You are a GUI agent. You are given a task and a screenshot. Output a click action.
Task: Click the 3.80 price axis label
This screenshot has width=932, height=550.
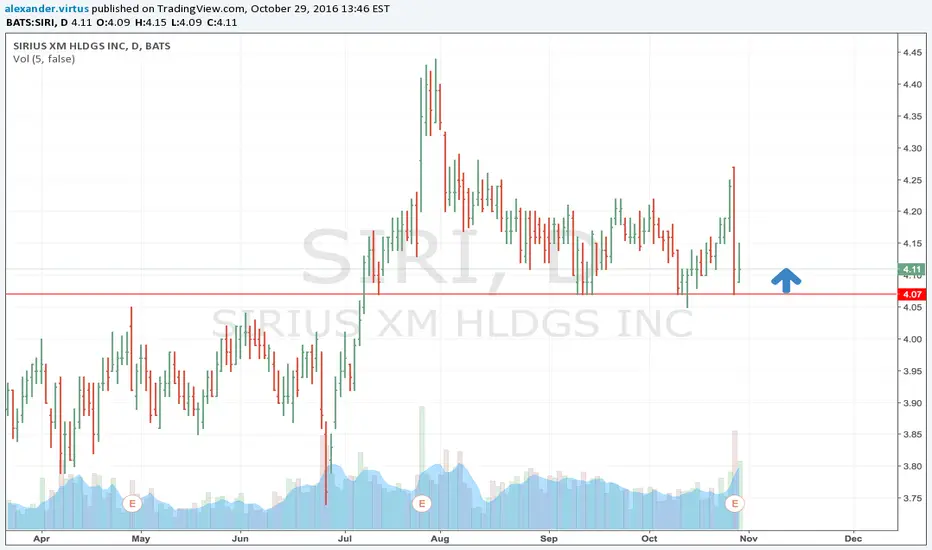(912, 467)
